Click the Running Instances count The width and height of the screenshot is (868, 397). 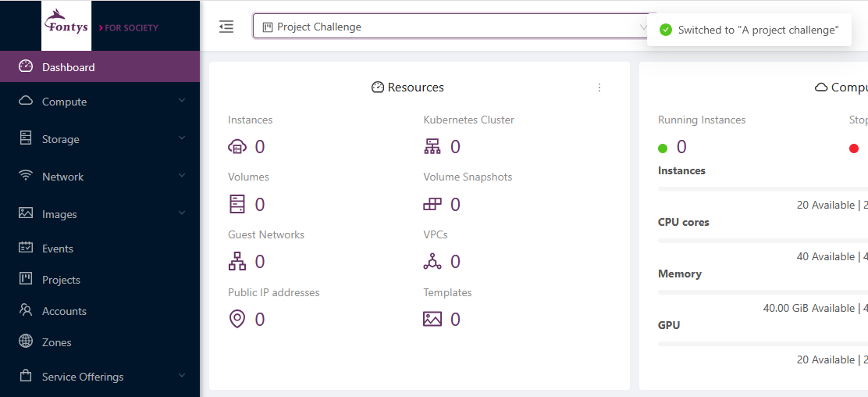tap(681, 147)
